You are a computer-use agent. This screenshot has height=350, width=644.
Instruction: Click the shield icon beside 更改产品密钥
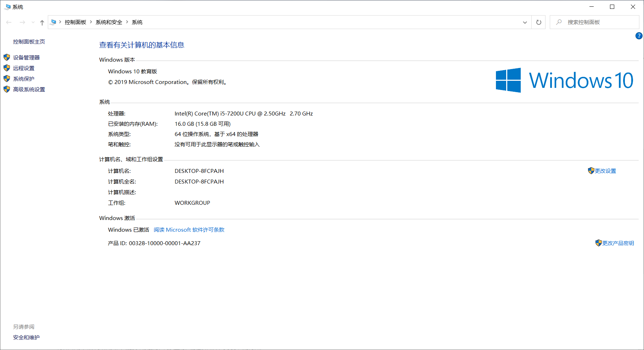pos(599,243)
